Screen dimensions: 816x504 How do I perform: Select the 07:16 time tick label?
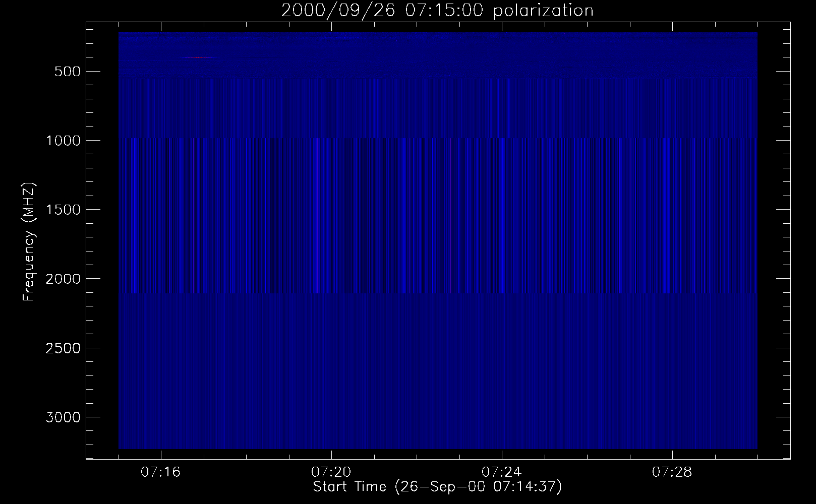[161, 472]
